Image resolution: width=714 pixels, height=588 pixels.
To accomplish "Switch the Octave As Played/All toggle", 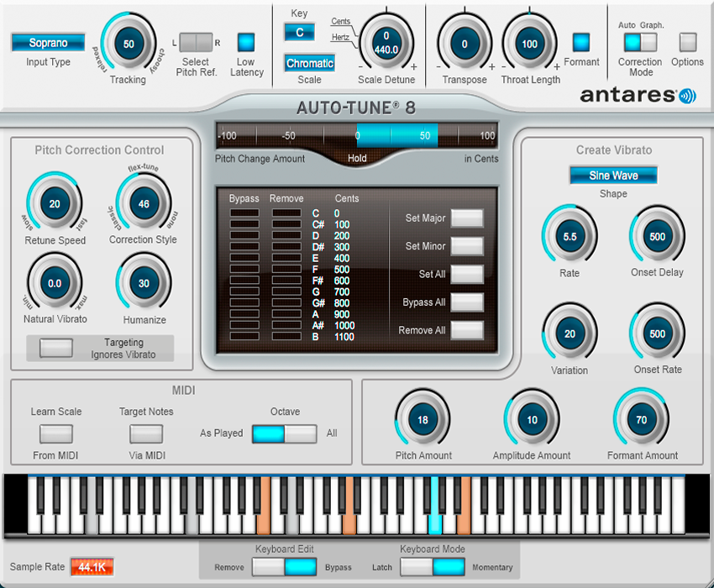I will 285,434.
